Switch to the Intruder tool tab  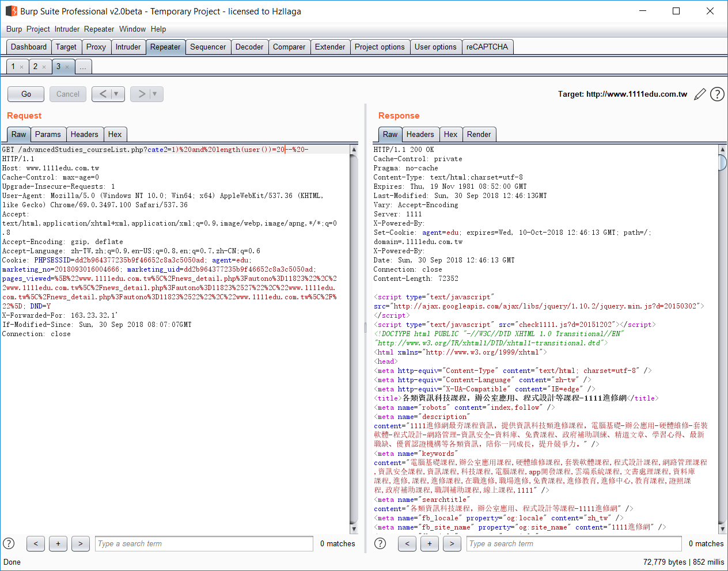tap(128, 47)
